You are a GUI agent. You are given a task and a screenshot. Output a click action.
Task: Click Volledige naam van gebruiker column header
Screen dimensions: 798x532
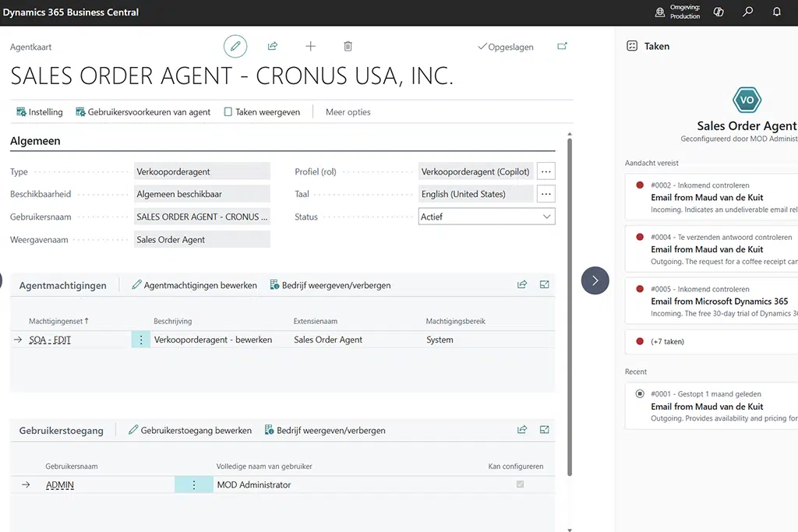[264, 466]
